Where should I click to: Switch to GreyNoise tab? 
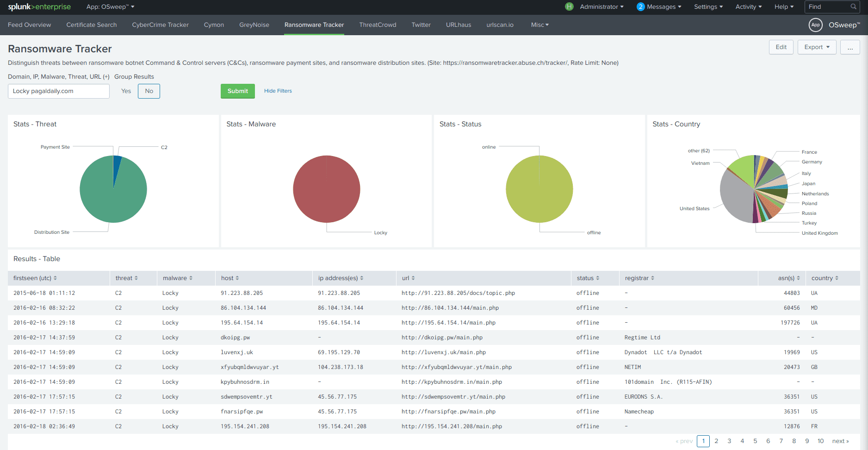[x=254, y=25]
